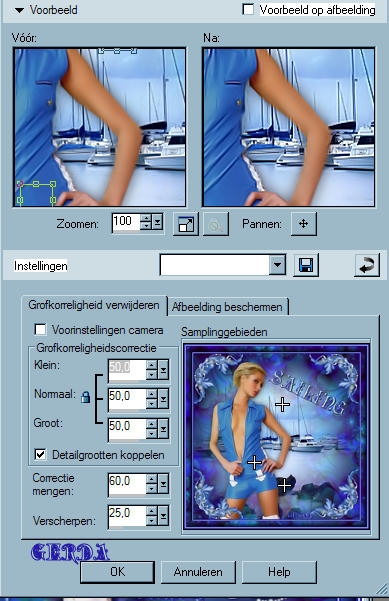Toggle the padlock link icon beside Normaal
This screenshot has width=389, height=601.
[85, 397]
